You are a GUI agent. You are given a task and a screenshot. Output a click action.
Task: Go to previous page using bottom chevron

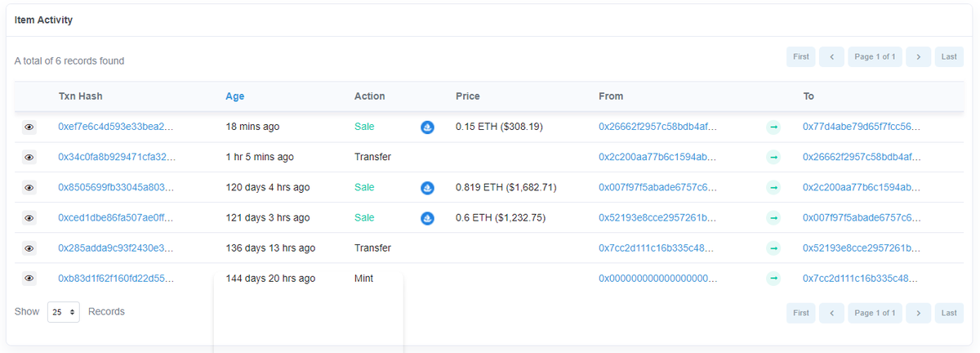(831, 313)
